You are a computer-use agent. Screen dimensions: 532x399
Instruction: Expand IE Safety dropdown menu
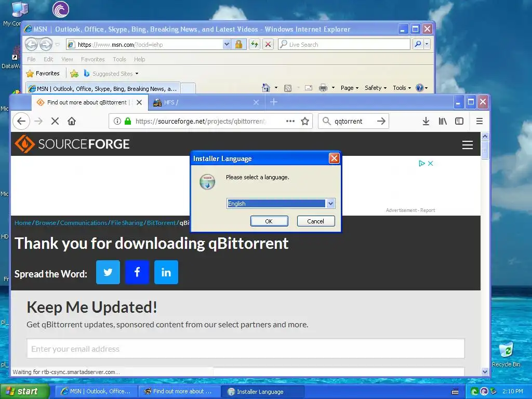pyautogui.click(x=376, y=88)
